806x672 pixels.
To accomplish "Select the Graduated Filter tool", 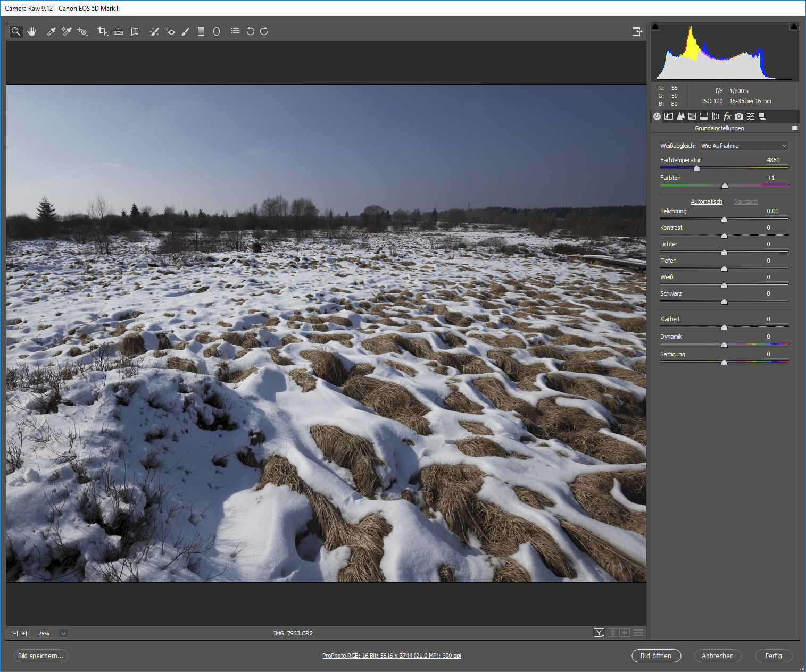I will [x=201, y=31].
